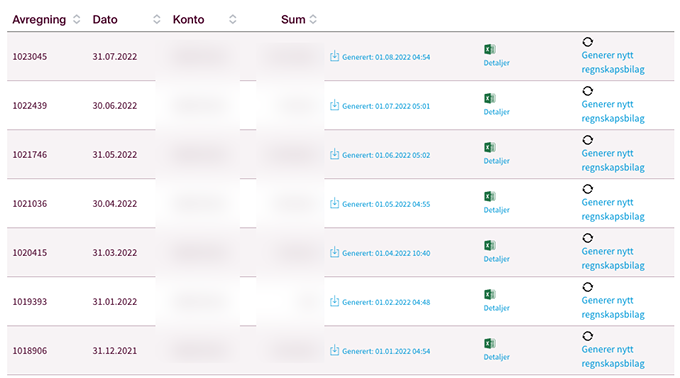Open Detaljer link for settlement 1023045
680x378 pixels.
tap(497, 63)
